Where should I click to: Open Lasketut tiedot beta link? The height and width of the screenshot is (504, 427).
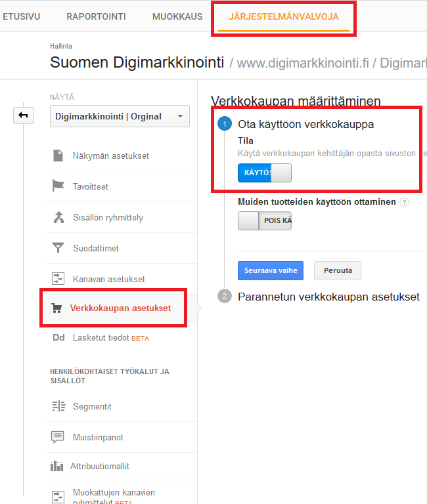coord(111,338)
